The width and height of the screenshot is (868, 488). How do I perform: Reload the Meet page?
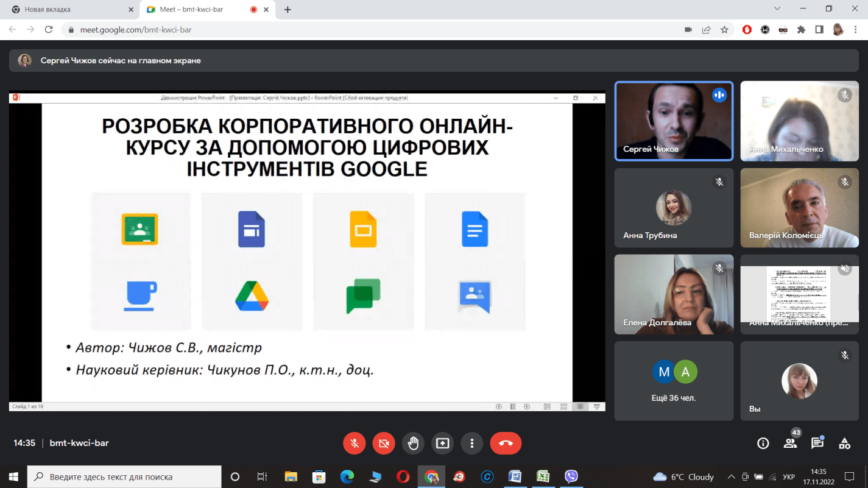49,29
